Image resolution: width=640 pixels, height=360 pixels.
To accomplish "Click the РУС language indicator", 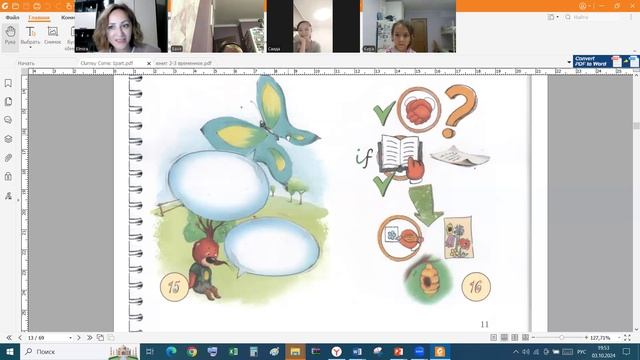I will pyautogui.click(x=581, y=351).
